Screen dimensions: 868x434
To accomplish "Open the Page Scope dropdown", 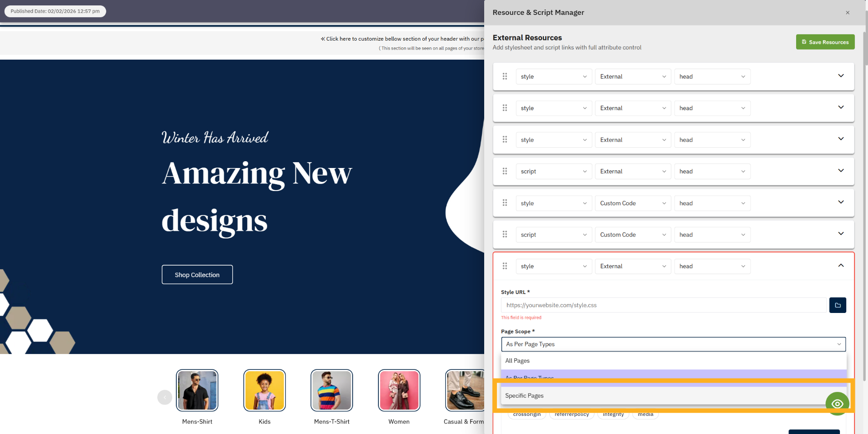I will tap(673, 344).
